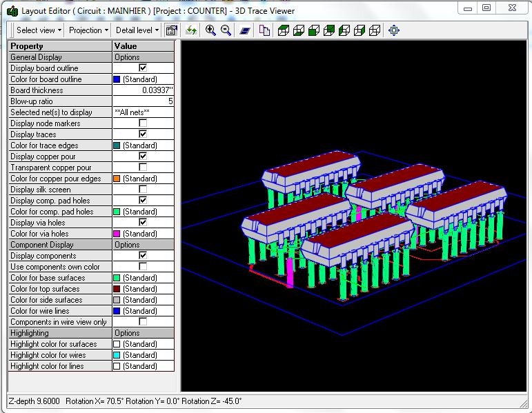Click the blue four-arrow fit view icon
The height and width of the screenshot is (413, 532).
pyautogui.click(x=394, y=30)
